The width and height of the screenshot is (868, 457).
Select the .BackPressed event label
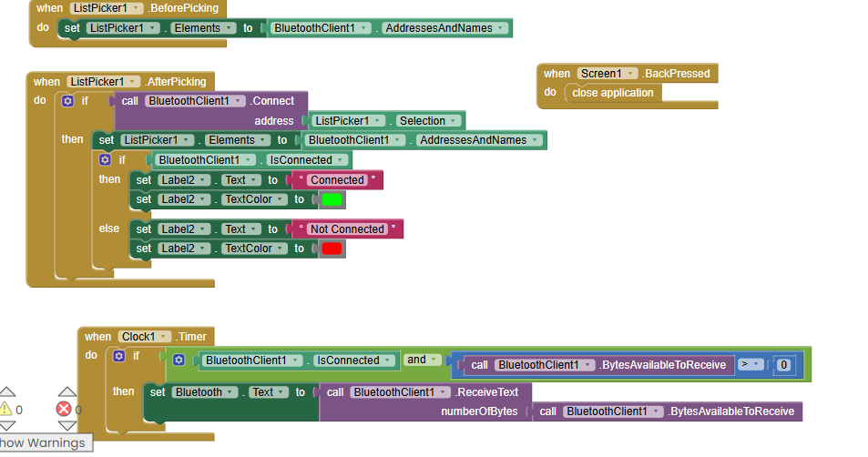676,74
